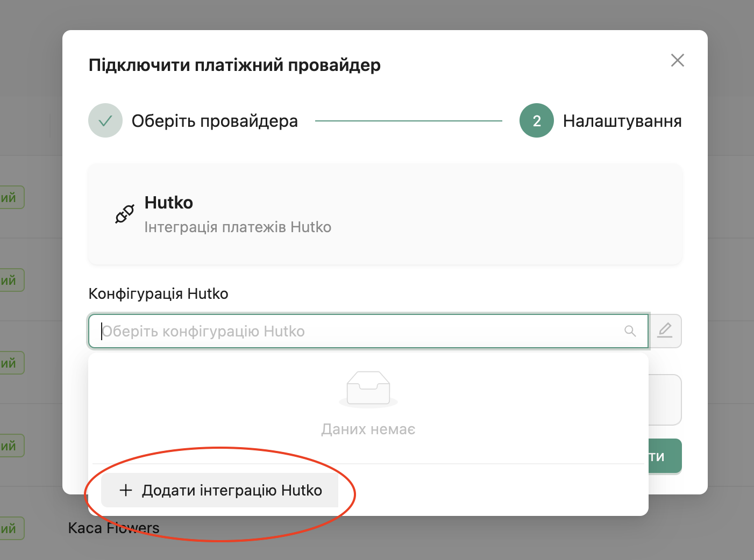
Task: Click the Підключити платіжний провайдер heading
Action: coord(234,65)
